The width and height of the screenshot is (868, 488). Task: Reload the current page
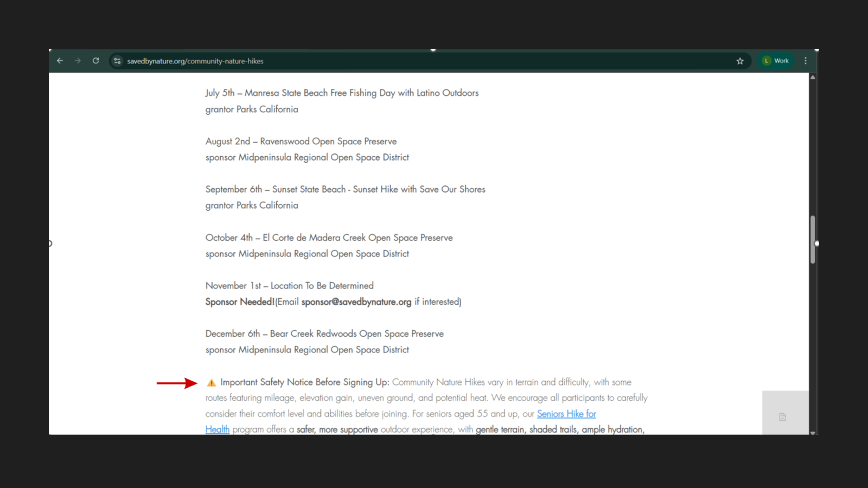(x=95, y=61)
